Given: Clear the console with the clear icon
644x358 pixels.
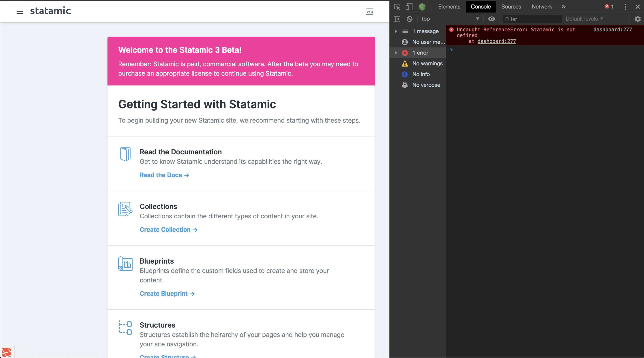Looking at the screenshot, I should click(409, 19).
